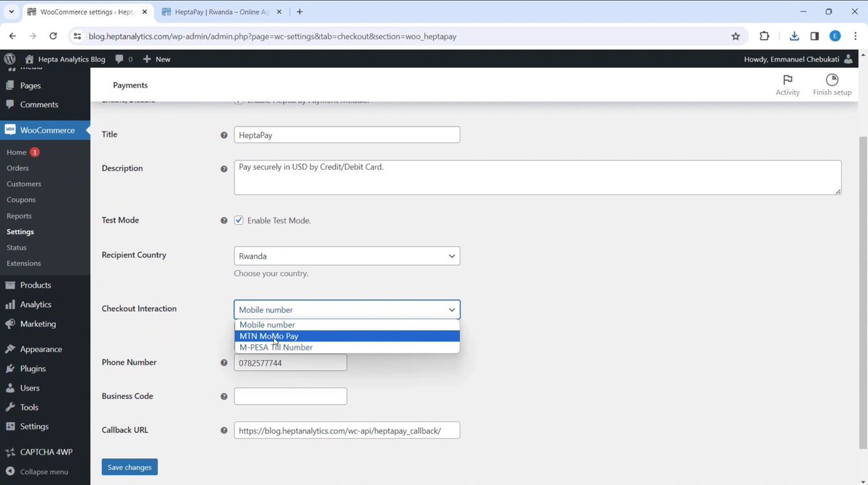Select MTN MoMo Pay option

347,336
